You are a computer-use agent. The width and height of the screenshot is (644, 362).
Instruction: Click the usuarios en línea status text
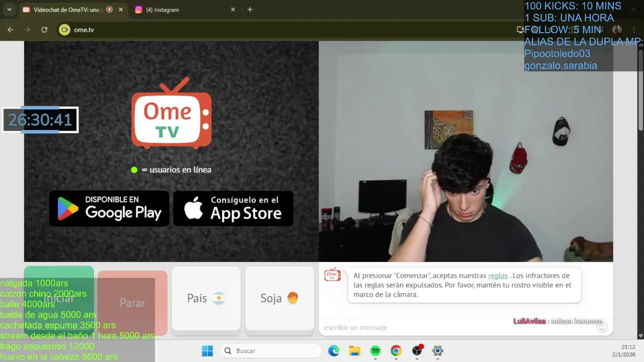(176, 170)
